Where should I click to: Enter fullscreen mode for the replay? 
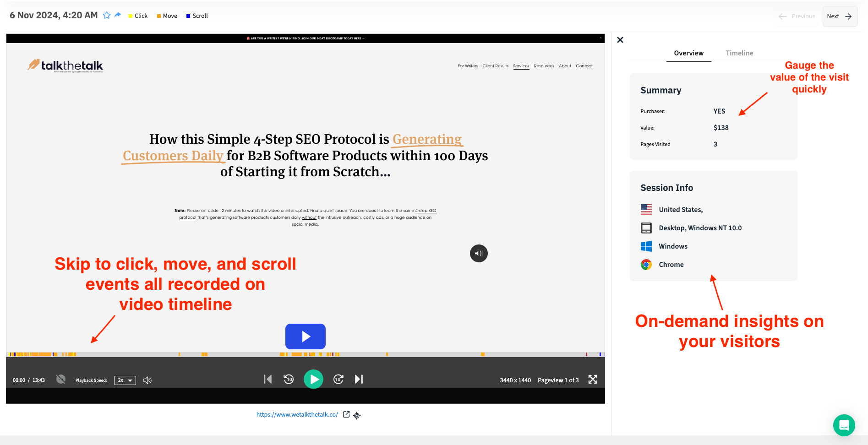pos(593,379)
